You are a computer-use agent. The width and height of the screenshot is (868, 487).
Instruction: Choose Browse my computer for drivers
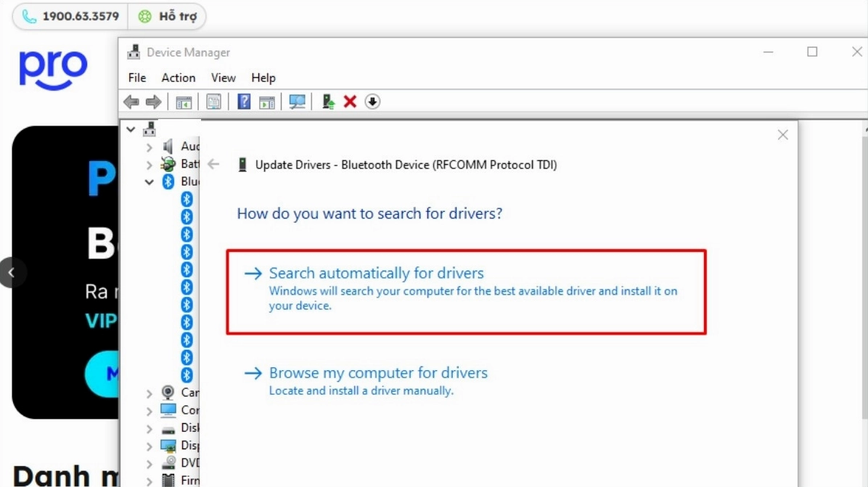378,372
